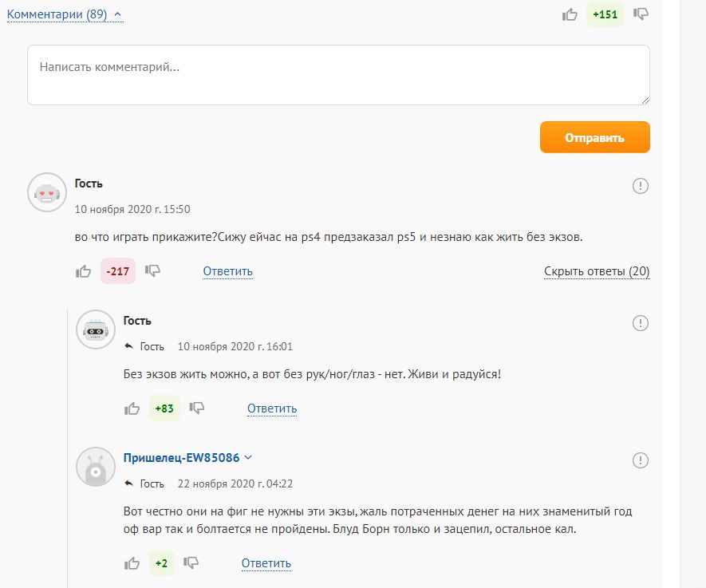Click the Гость name above 16:01 reply

tap(137, 321)
